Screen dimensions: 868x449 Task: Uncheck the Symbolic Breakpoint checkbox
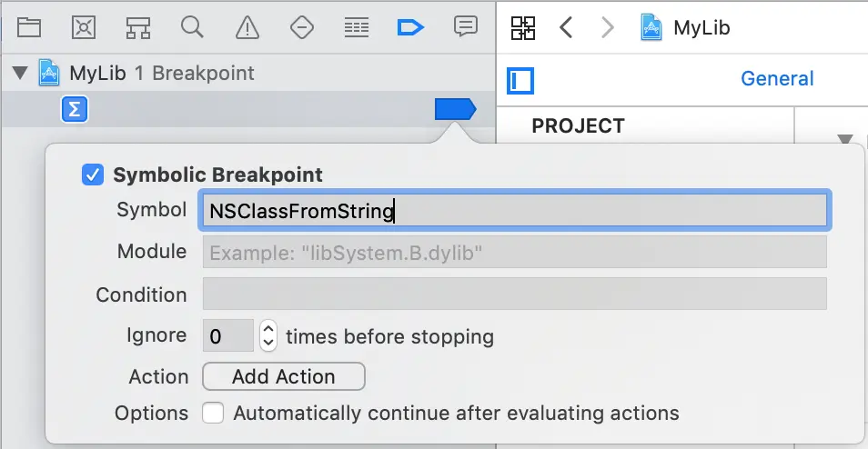(93, 175)
